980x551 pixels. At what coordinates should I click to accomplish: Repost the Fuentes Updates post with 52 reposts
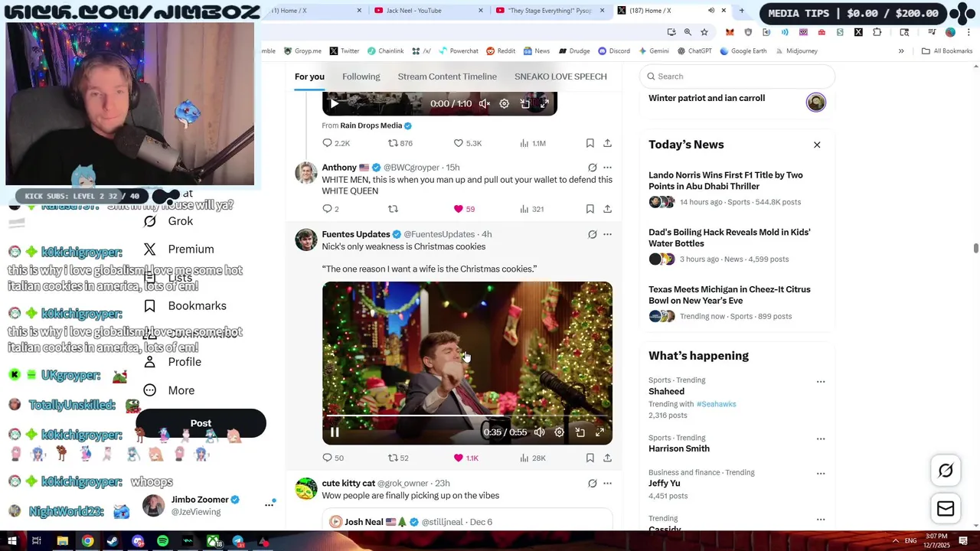coord(398,458)
